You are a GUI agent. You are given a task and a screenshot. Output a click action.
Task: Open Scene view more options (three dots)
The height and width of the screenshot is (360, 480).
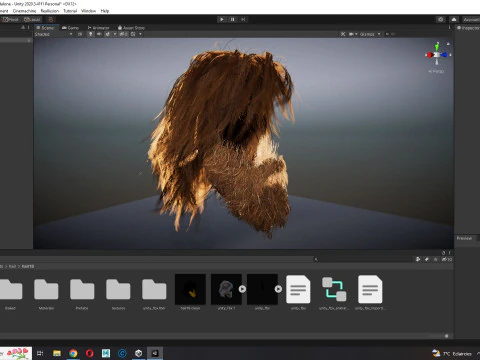click(x=449, y=28)
